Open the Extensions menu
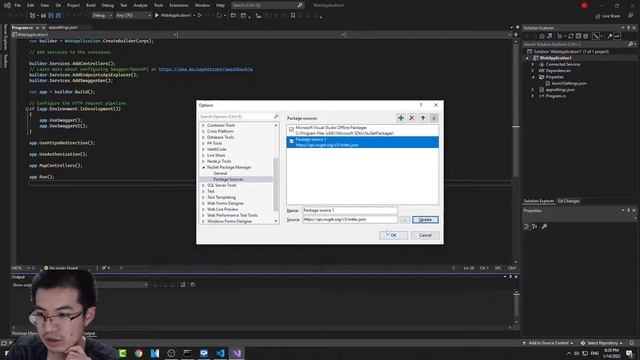Image resolution: width=640 pixels, height=360 pixels. 179,5
